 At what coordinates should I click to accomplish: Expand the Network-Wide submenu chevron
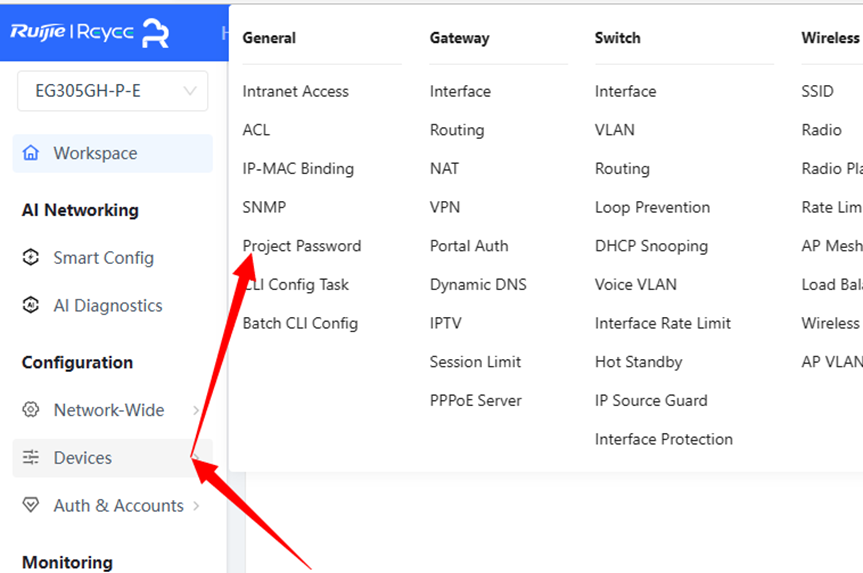coord(196,410)
